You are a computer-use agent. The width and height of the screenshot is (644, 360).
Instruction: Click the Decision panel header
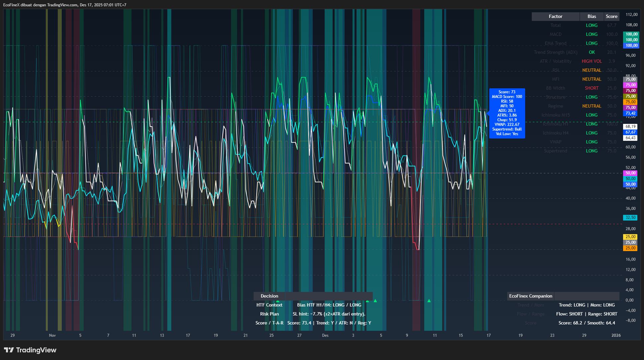tap(269, 296)
